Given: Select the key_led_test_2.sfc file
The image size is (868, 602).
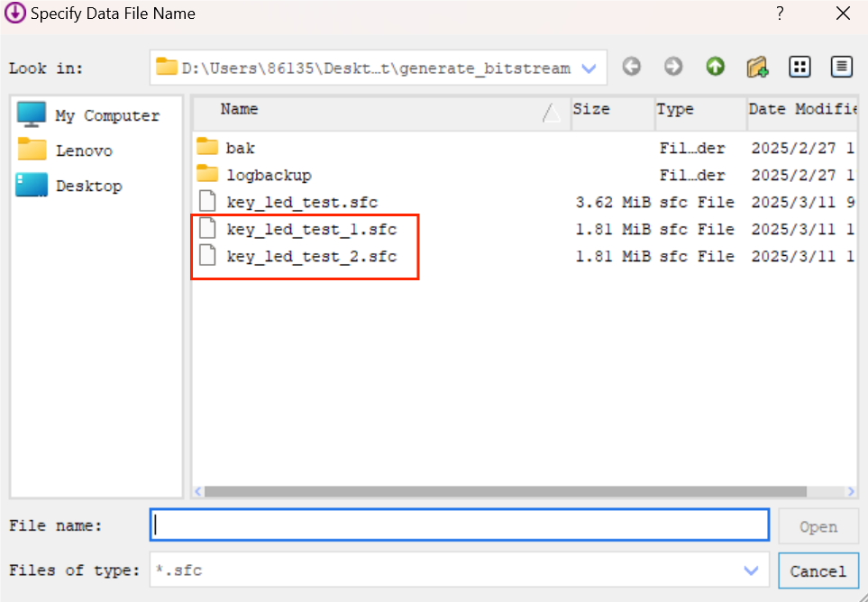Looking at the screenshot, I should tap(311, 257).
